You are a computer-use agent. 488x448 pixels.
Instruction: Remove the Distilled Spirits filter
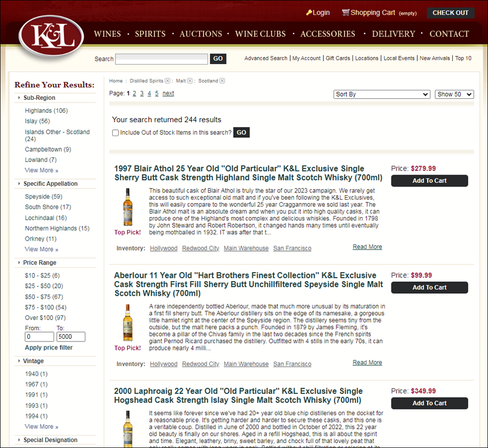(x=167, y=81)
